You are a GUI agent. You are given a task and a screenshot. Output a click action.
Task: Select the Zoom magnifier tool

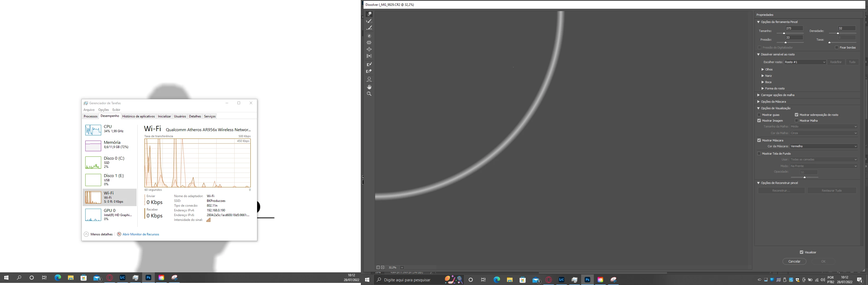[x=369, y=94]
